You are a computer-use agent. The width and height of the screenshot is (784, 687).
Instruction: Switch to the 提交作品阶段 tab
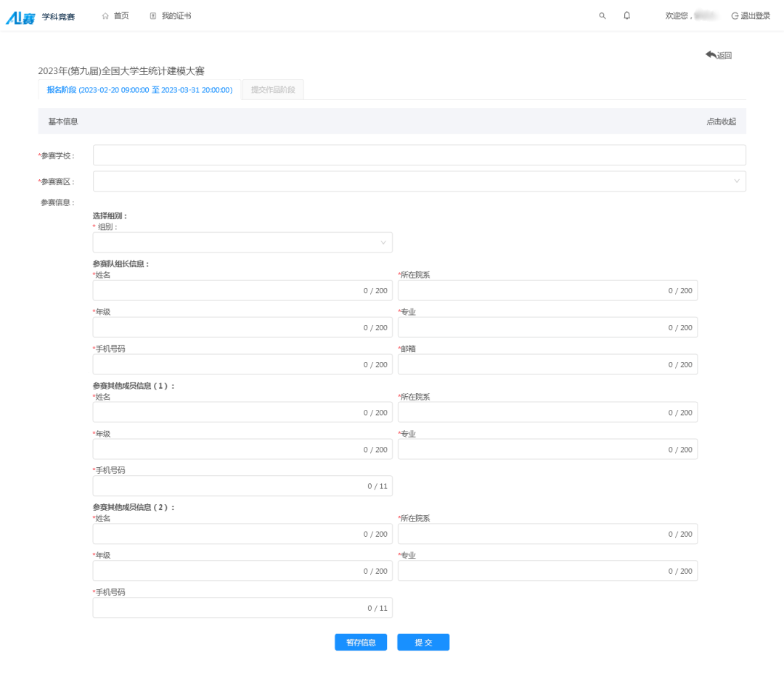[273, 90]
